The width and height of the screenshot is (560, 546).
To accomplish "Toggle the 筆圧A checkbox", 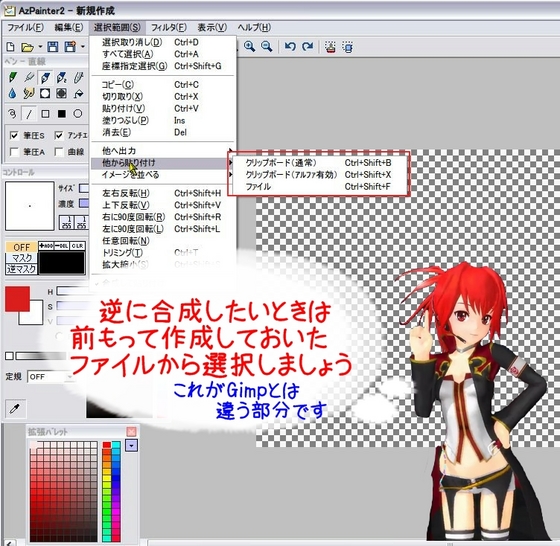I will [x=14, y=152].
